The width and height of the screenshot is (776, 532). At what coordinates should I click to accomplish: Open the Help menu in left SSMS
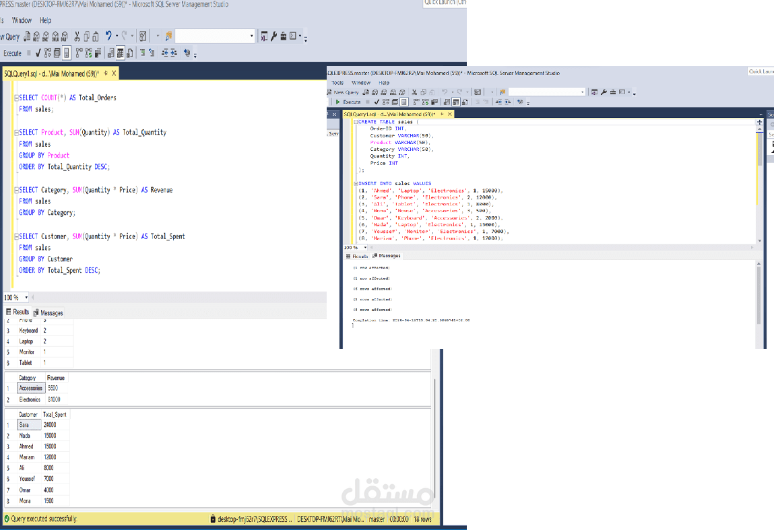point(46,20)
